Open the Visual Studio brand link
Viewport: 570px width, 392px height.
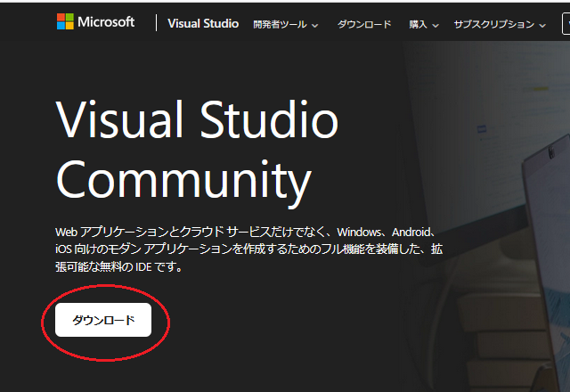[203, 24]
